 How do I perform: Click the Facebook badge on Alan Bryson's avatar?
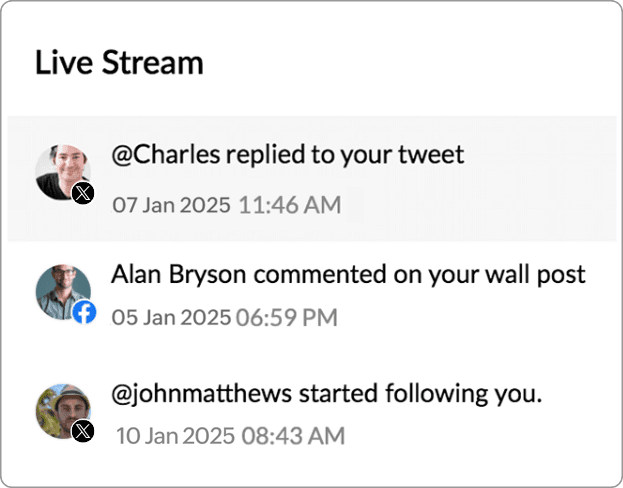[x=84, y=313]
